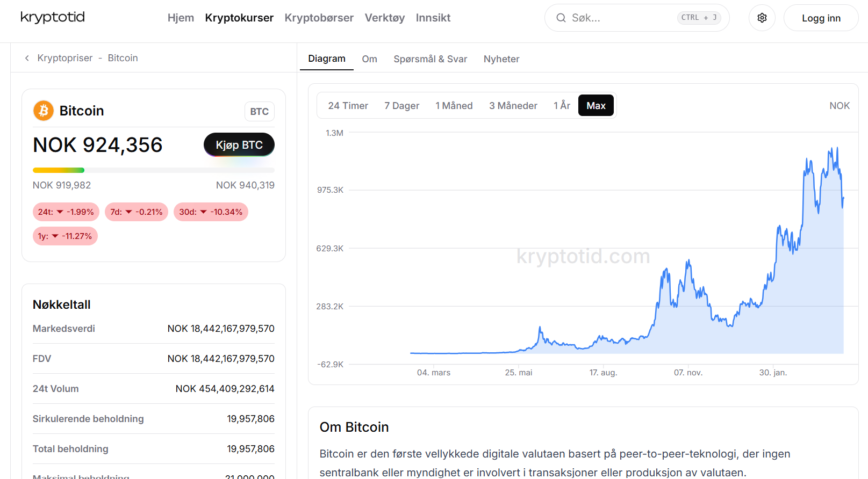
Task: Select the 3 Måneder chart range
Action: click(513, 106)
